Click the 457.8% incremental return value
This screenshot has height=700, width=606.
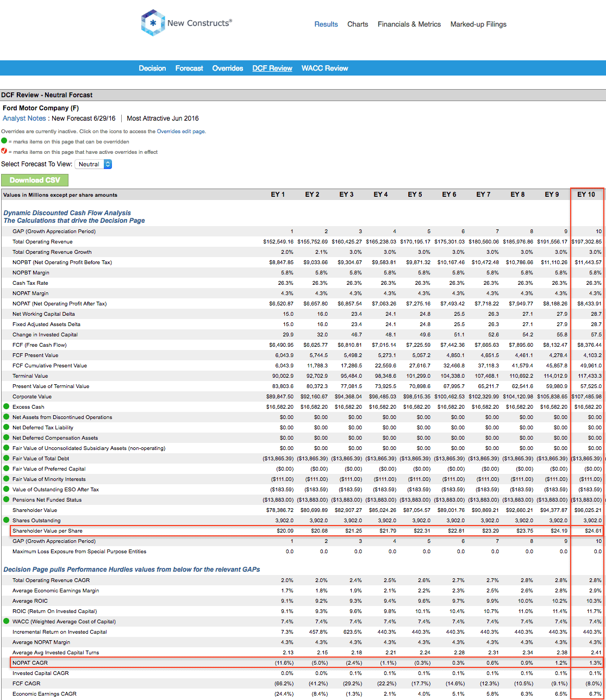click(319, 632)
